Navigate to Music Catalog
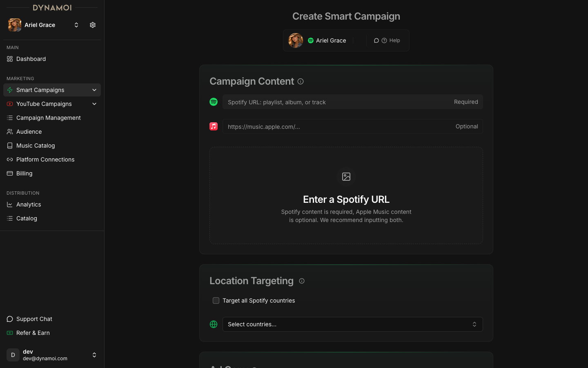Viewport: 588px width, 368px height. pos(36,146)
